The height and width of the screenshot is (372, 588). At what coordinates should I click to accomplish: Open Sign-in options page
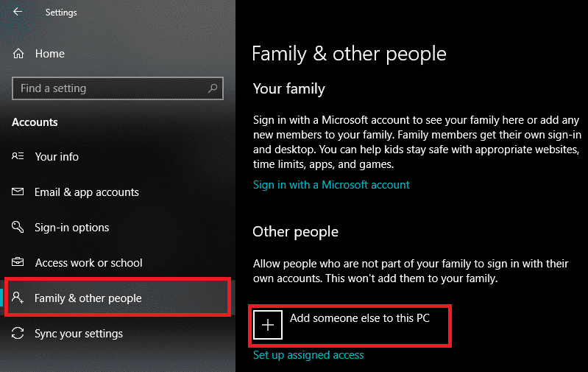pos(71,228)
